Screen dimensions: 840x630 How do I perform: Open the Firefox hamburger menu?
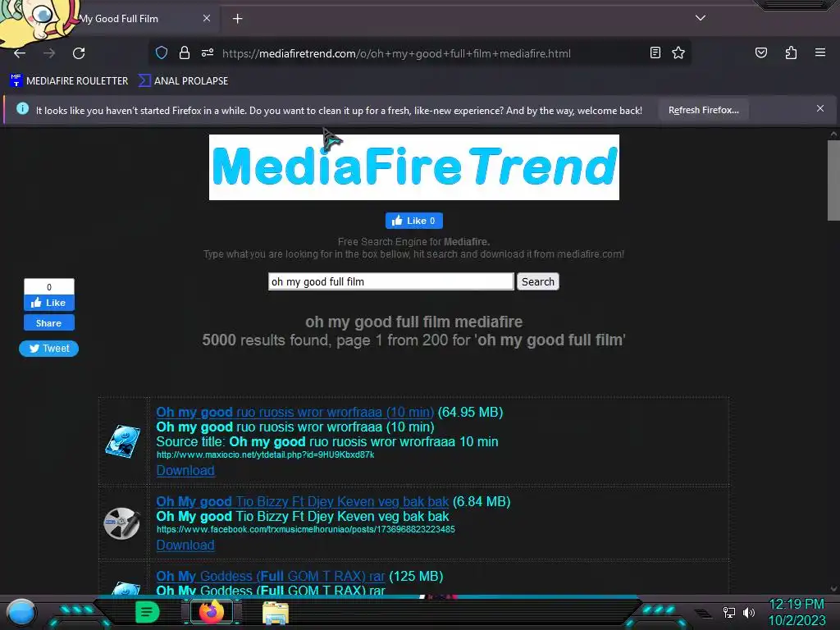[x=820, y=52]
